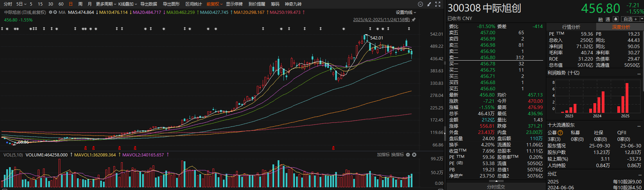
Task: Switch to the 行情分析 tab
Action: pyautogui.click(x=571, y=27)
